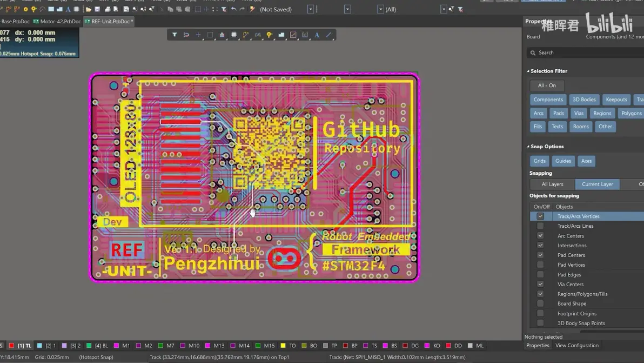This screenshot has width=644, height=363.
Task: Toggle the Keepouts filter button
Action: click(x=616, y=100)
